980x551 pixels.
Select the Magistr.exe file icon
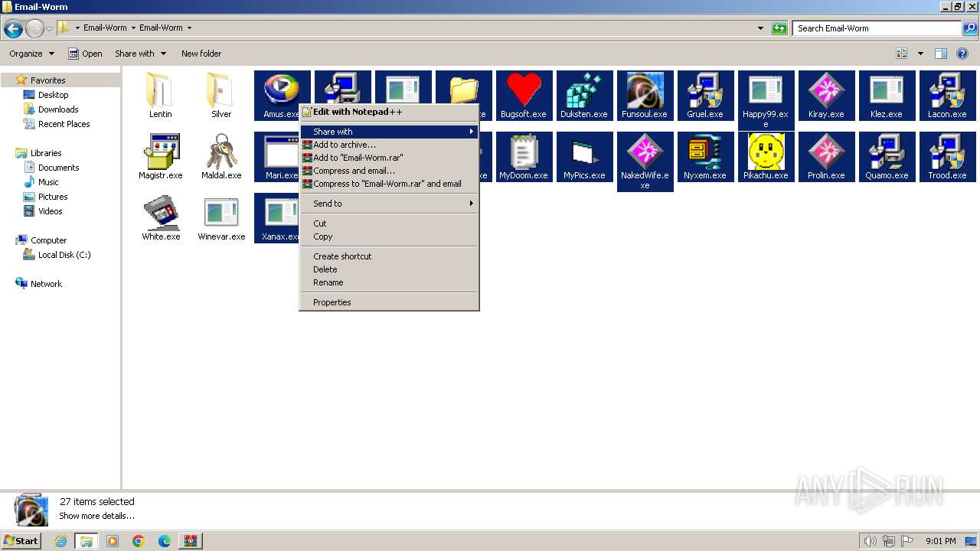(x=161, y=157)
